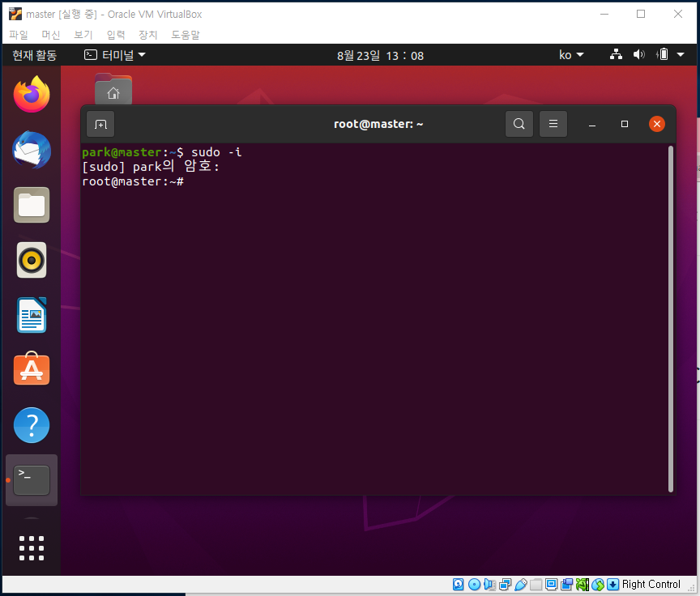
Task: Open LibreOffice Writer from the dock
Action: click(x=32, y=315)
